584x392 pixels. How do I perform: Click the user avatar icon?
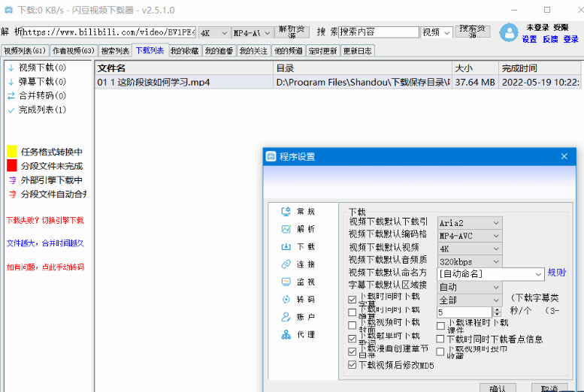point(509,32)
